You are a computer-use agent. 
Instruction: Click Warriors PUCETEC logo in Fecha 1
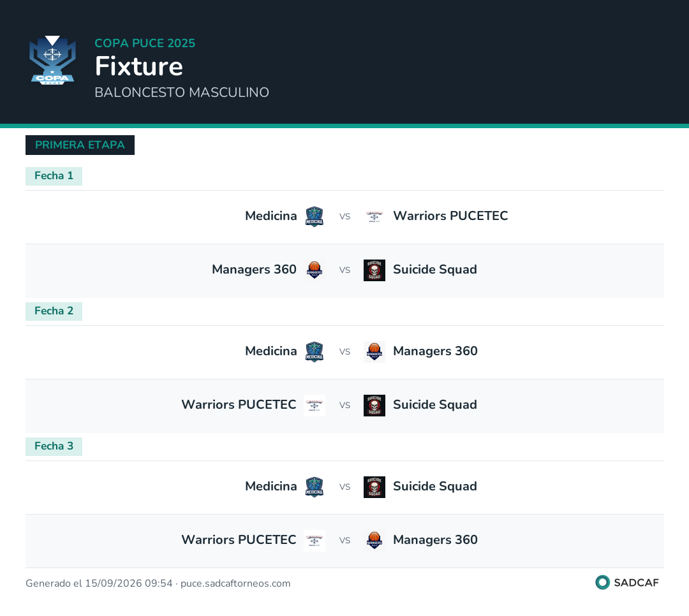pyautogui.click(x=374, y=217)
